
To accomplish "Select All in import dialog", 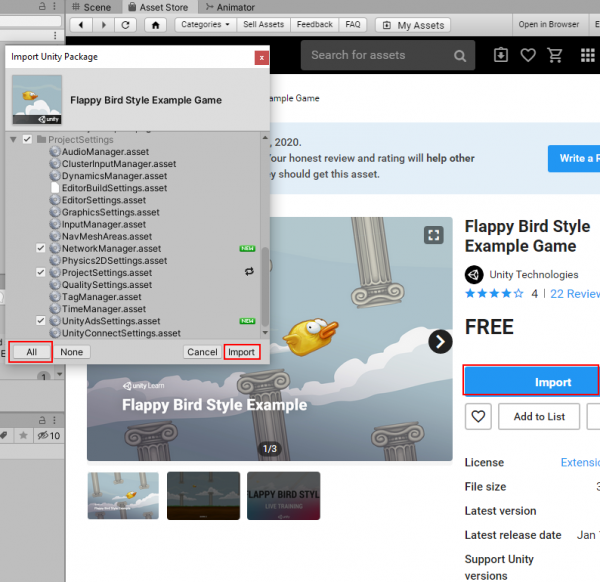I will click(31, 352).
